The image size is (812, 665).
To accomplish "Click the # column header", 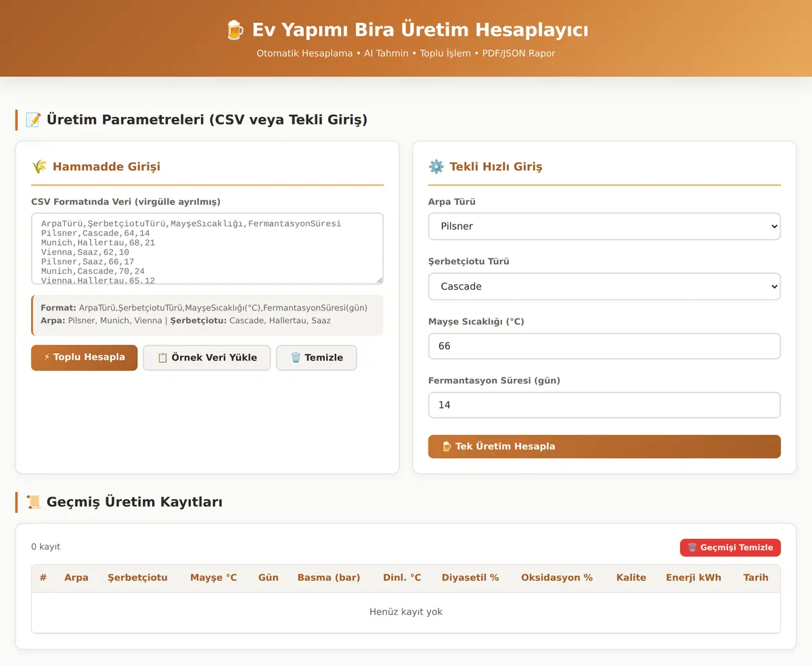I will coord(43,578).
